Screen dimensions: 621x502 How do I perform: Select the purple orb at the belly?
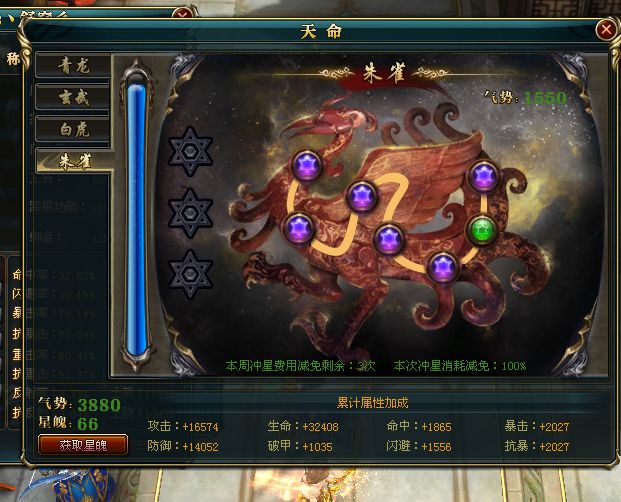389,239
